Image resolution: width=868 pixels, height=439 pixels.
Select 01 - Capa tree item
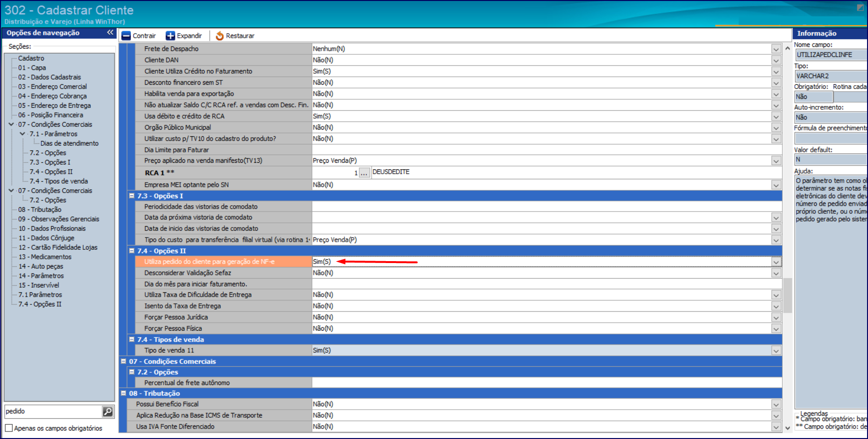[32, 68]
